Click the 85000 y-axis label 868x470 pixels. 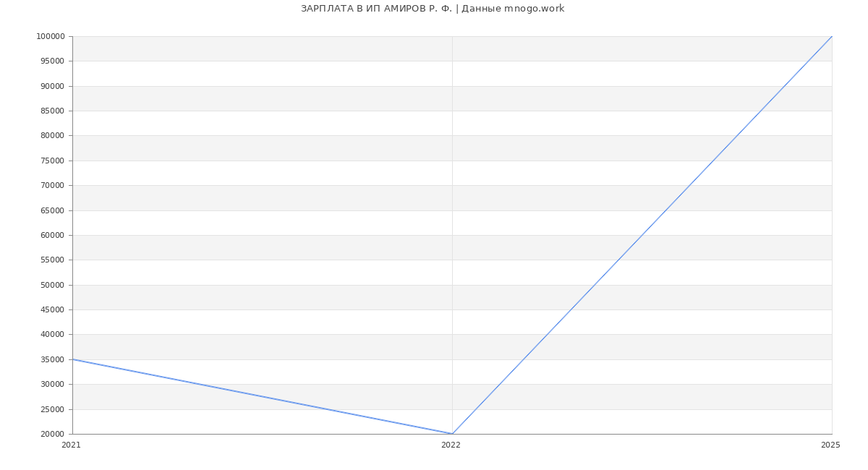tap(52, 111)
